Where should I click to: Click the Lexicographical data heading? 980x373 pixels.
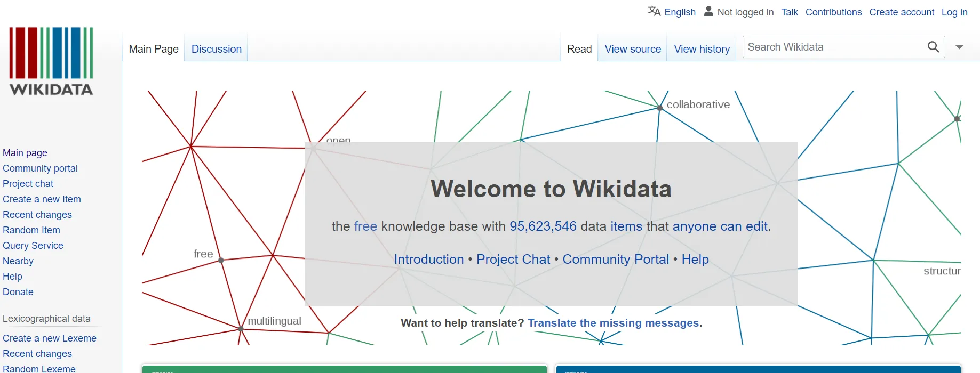tap(46, 319)
